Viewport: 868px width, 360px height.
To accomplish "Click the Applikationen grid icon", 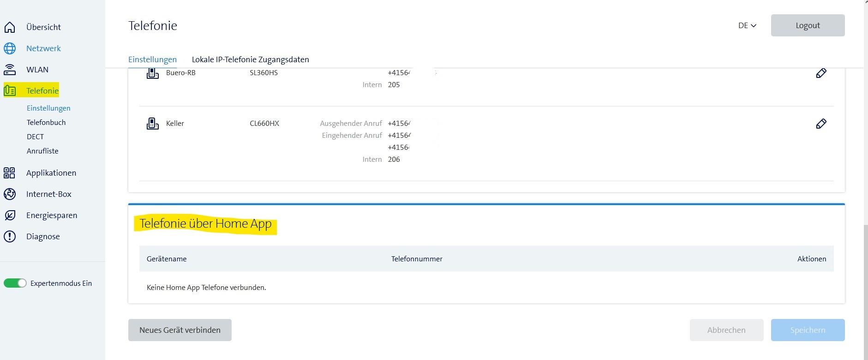I will coord(10,173).
